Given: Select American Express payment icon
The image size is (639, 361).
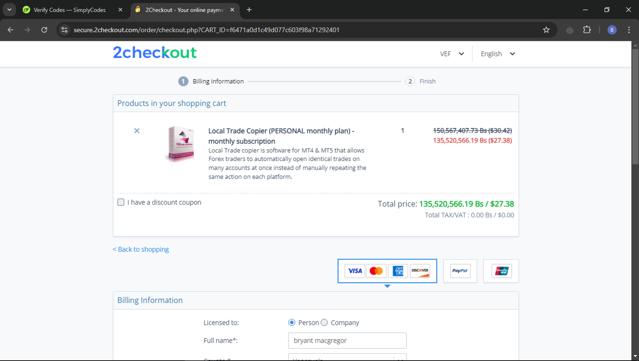Looking at the screenshot, I should coord(398,271).
